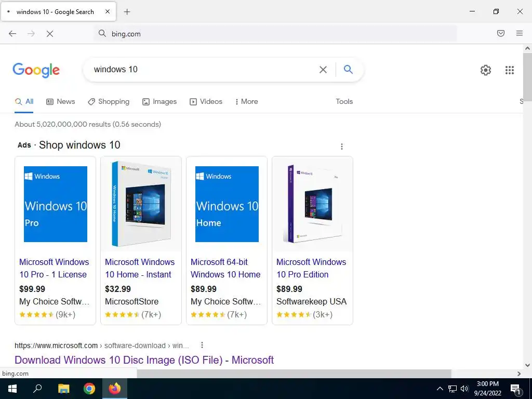Open a new tab with plus icon
Screen dimensions: 532x399
coord(127,12)
